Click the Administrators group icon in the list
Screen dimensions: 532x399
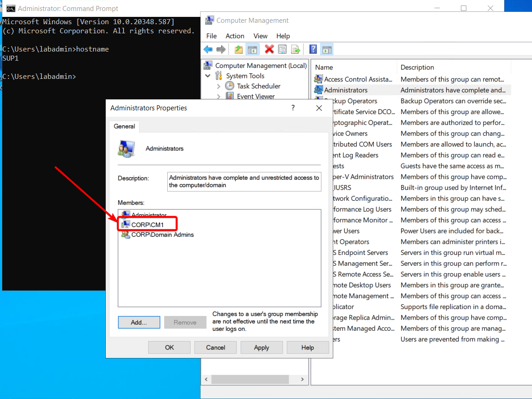click(x=318, y=90)
